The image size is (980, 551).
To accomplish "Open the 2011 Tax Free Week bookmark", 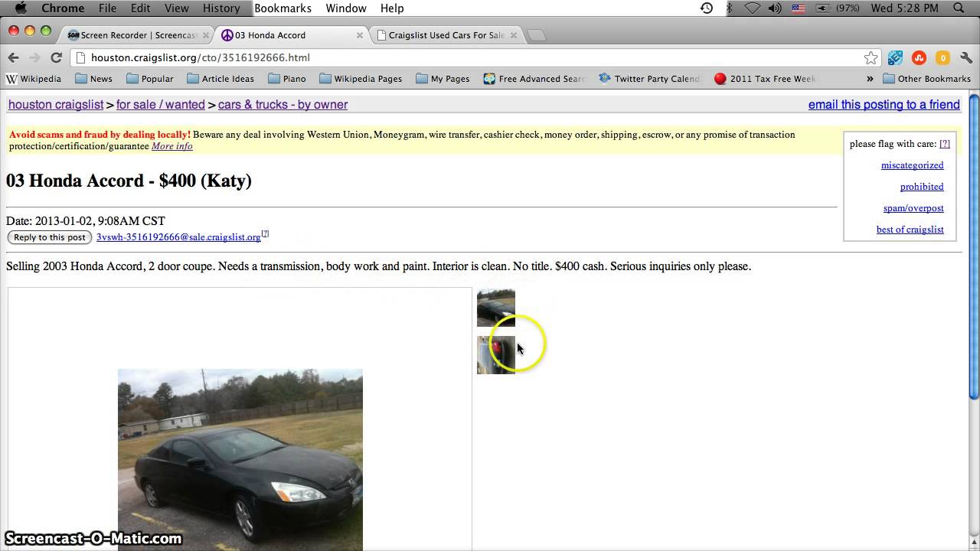I will tap(765, 79).
